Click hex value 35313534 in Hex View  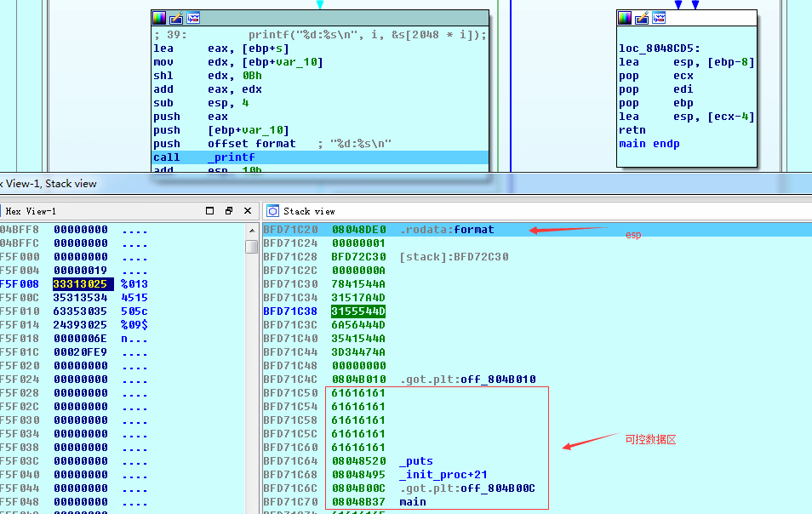click(80, 298)
